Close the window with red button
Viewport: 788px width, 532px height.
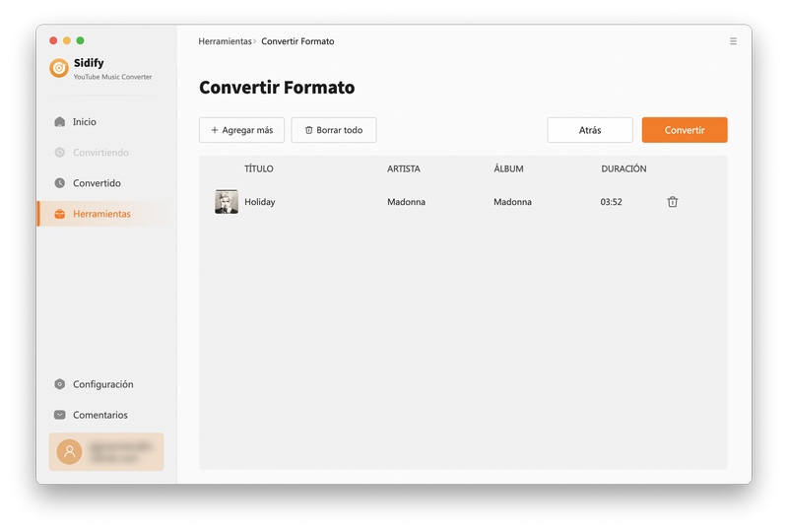click(x=53, y=40)
